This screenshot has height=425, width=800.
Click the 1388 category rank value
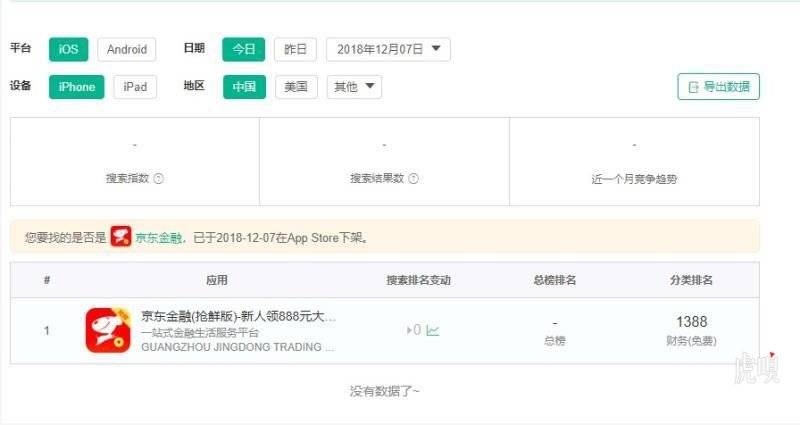point(691,322)
